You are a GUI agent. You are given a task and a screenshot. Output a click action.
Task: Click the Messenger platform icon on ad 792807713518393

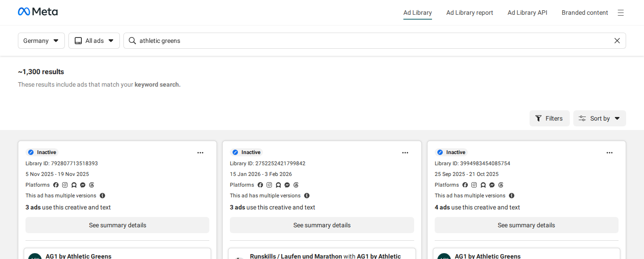(x=83, y=185)
